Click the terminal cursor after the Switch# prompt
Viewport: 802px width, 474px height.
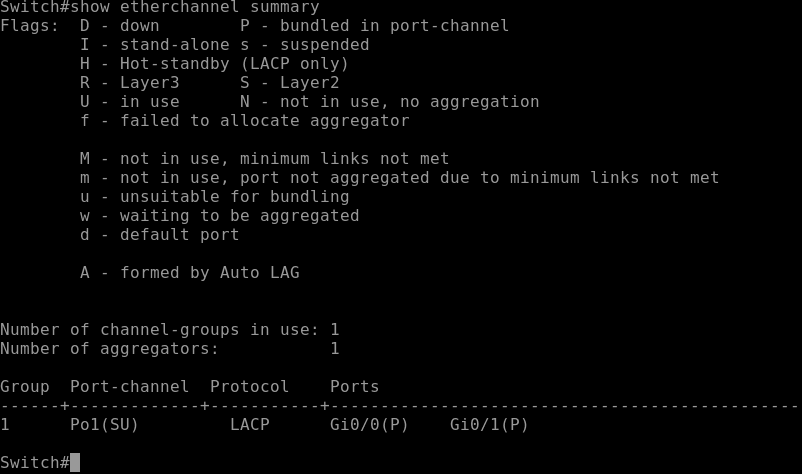pyautogui.click(x=75, y=462)
